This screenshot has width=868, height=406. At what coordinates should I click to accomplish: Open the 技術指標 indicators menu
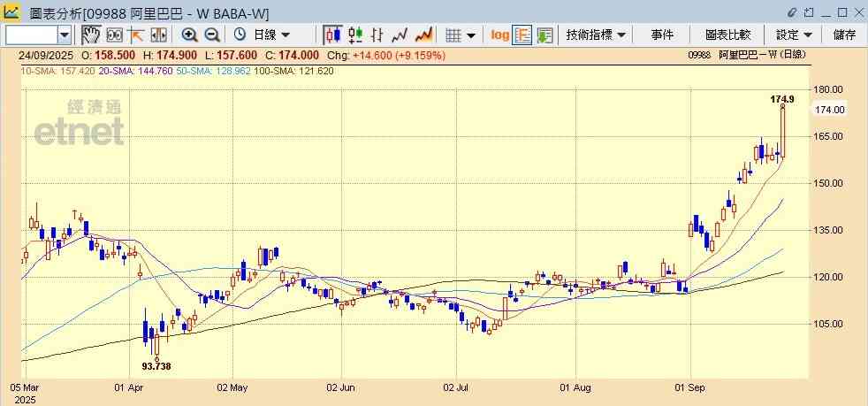[x=596, y=34]
